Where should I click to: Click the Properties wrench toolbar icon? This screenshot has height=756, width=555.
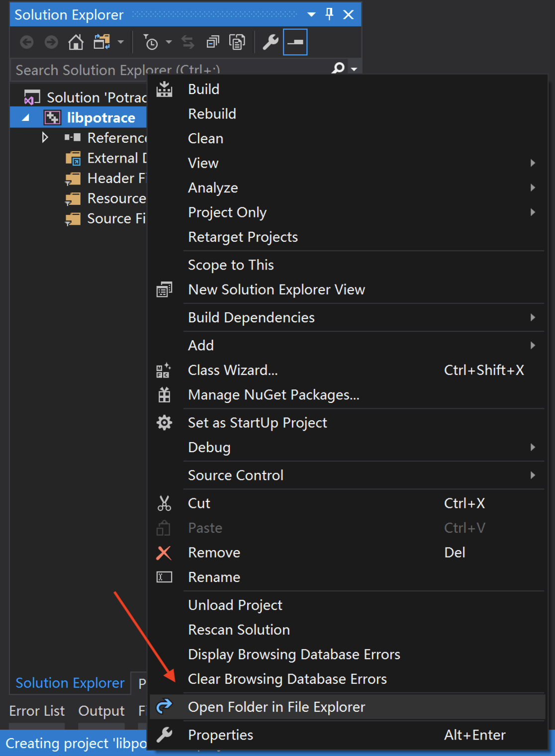pos(270,42)
